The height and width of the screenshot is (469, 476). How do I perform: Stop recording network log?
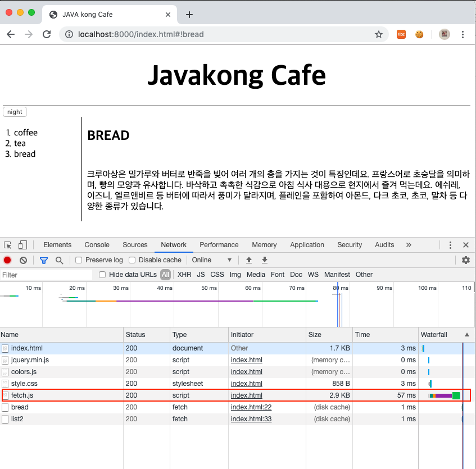[7, 260]
